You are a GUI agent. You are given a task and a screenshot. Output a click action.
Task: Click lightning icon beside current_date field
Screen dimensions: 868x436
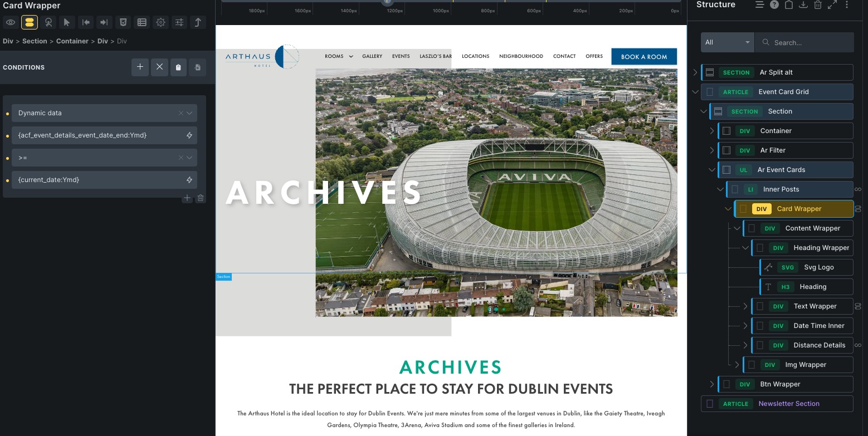pos(189,180)
